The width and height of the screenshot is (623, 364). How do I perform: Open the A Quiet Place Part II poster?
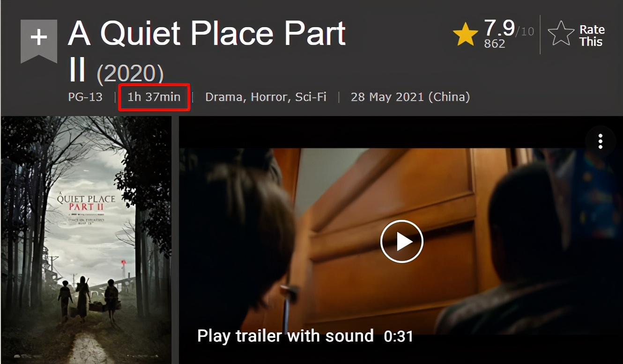[86, 240]
